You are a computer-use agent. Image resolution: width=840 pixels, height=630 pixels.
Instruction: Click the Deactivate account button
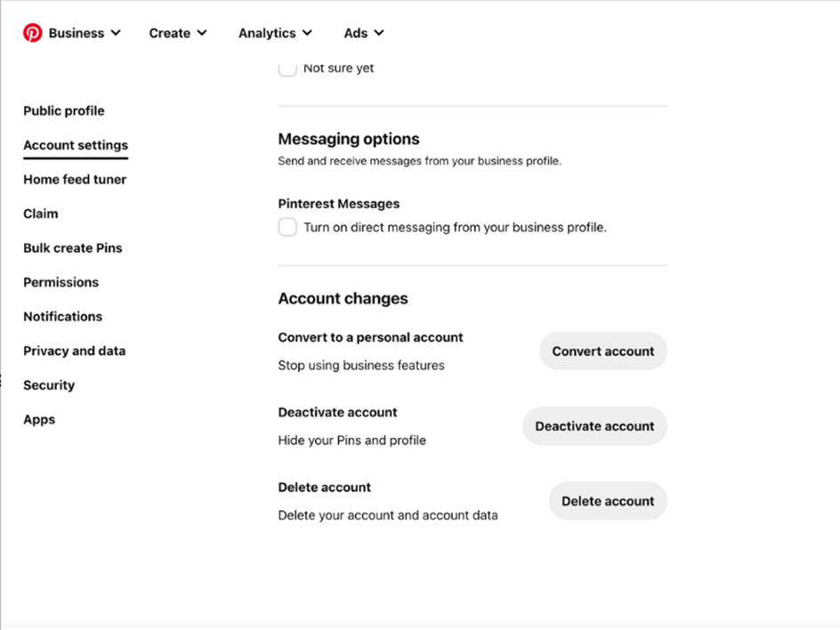(x=594, y=426)
